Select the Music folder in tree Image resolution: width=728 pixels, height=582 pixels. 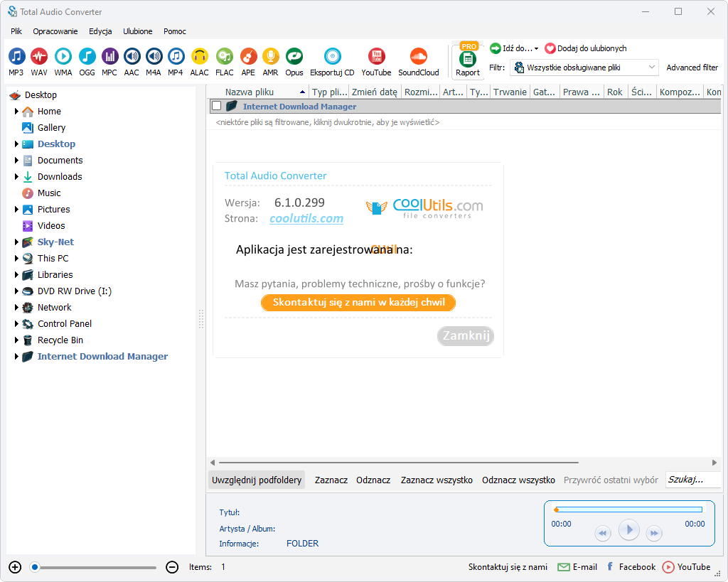[x=42, y=193]
